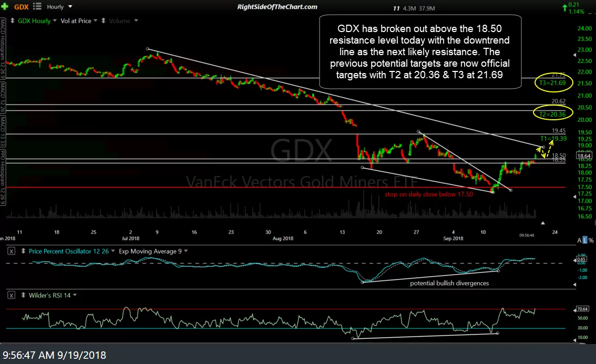The height and width of the screenshot is (364, 596).
Task: Select the % percent scale toggle
Action: pyautogui.click(x=591, y=240)
